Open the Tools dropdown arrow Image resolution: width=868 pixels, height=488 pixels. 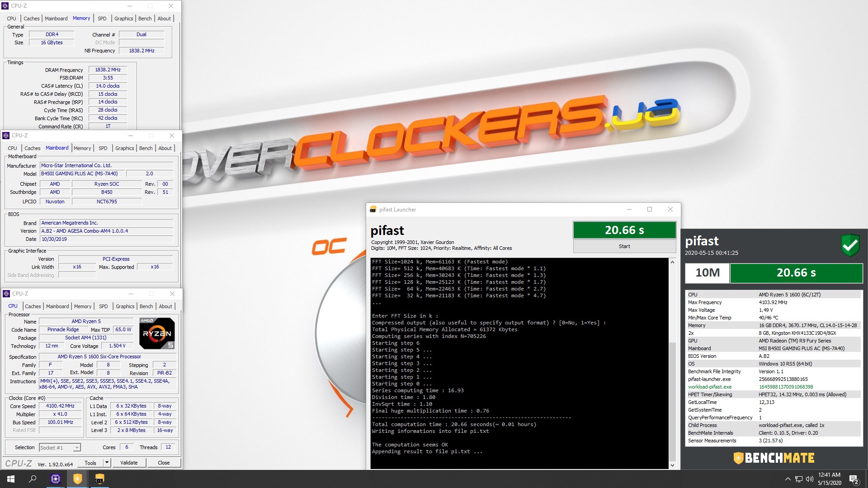point(107,463)
